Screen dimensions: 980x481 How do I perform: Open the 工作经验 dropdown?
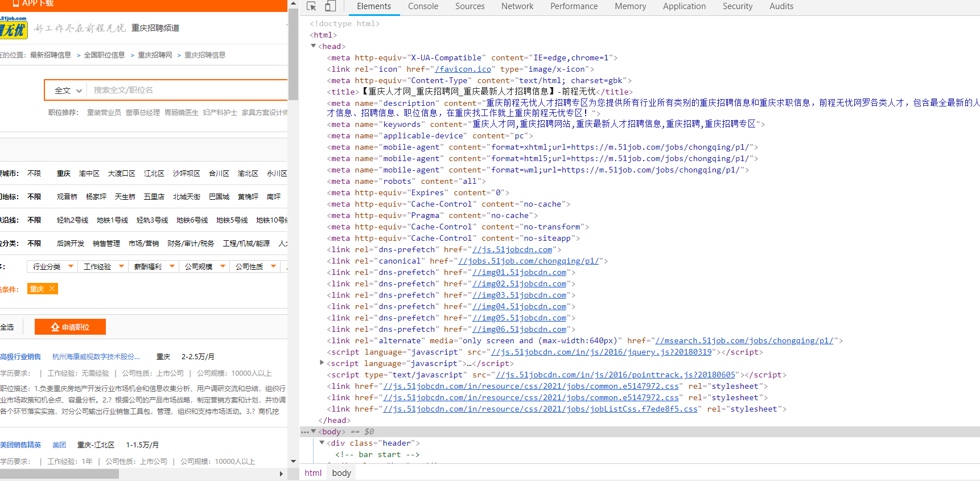click(x=103, y=266)
